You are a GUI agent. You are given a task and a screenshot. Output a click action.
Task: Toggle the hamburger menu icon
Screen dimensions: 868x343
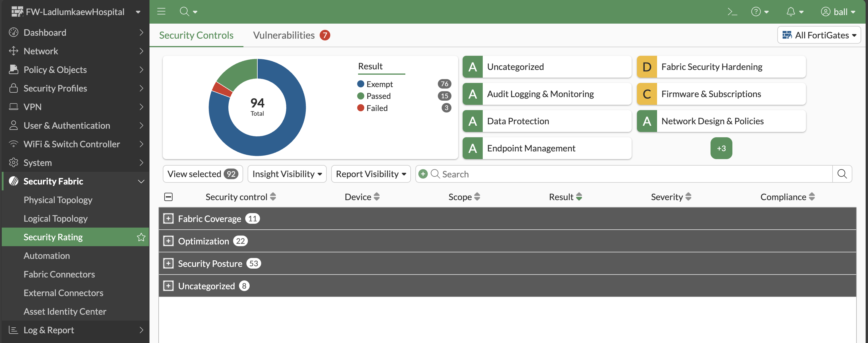point(161,12)
